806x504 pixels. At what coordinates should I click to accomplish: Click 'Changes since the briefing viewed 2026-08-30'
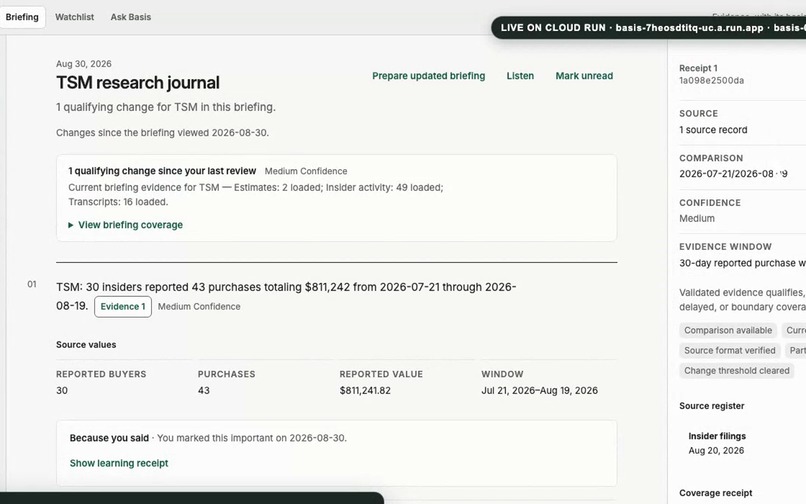pos(162,133)
